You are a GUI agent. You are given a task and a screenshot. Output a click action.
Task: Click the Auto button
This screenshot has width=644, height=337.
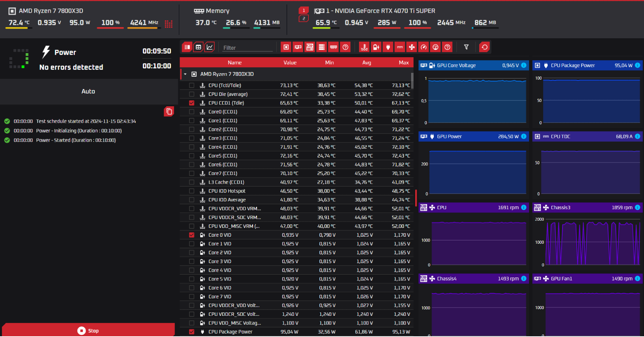(x=88, y=91)
